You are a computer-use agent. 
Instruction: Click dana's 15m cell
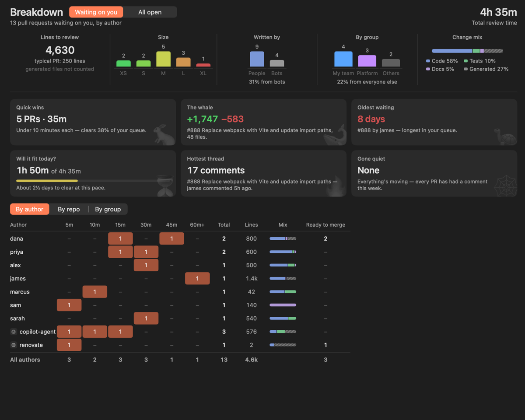[x=120, y=238]
